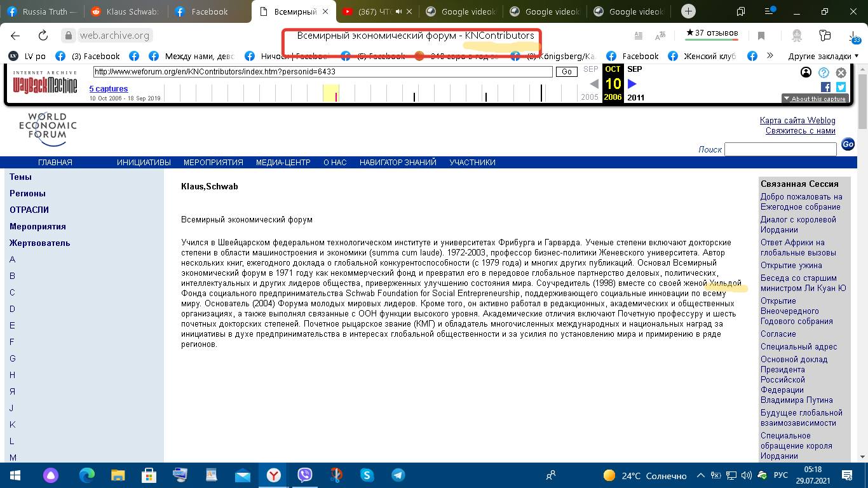Go to next capture arrow

tap(632, 84)
